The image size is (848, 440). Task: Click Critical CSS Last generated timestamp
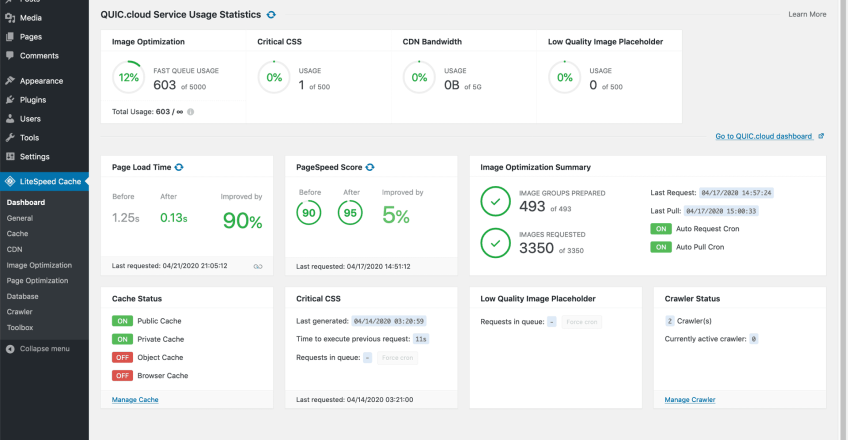point(389,321)
